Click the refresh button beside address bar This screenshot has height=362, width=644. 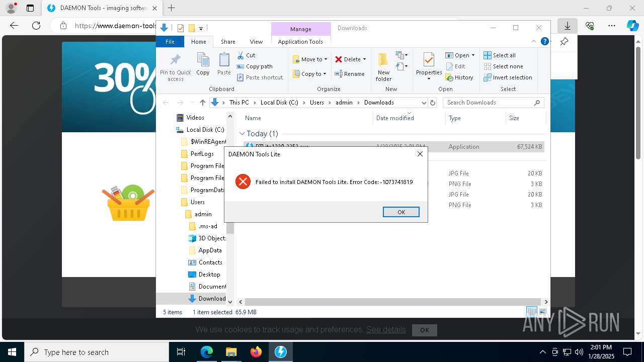432,103
